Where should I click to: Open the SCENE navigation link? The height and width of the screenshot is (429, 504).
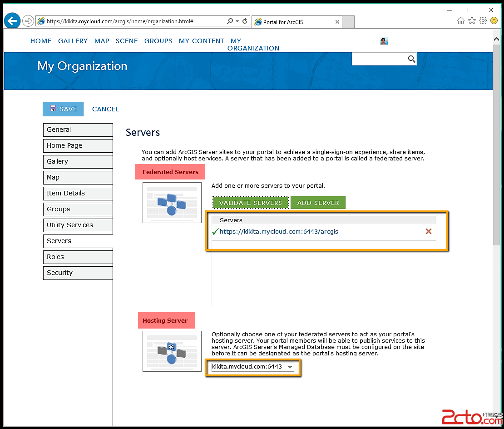127,41
